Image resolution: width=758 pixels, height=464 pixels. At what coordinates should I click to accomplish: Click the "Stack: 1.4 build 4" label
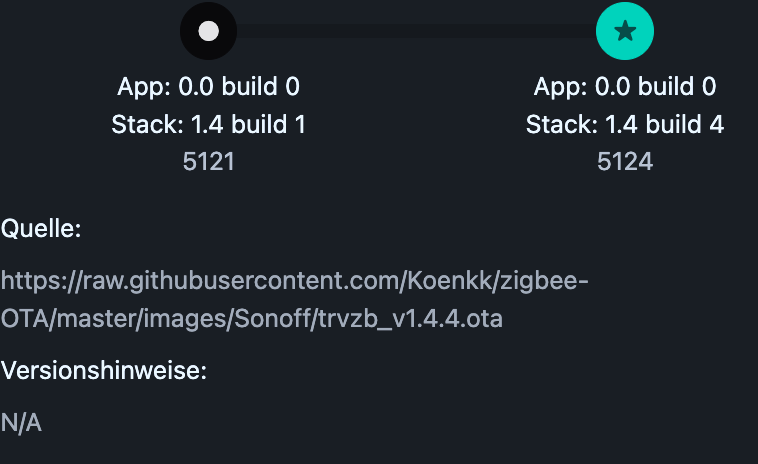click(x=625, y=124)
